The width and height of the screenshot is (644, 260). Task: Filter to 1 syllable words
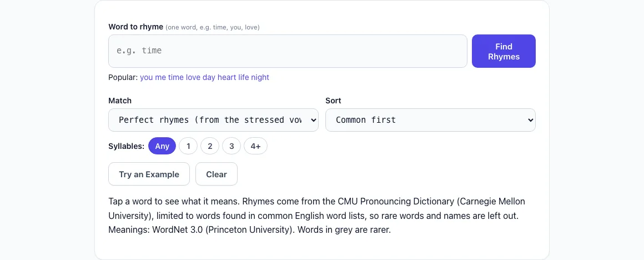[189, 146]
